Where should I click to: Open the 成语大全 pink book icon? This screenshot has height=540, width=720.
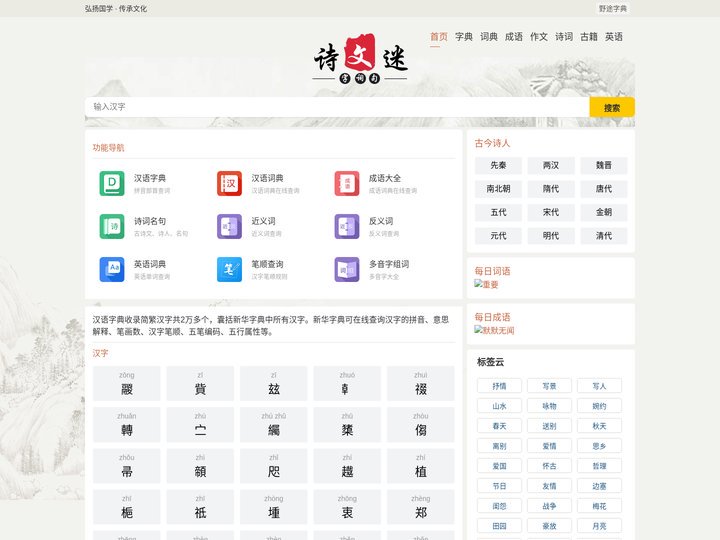347,183
